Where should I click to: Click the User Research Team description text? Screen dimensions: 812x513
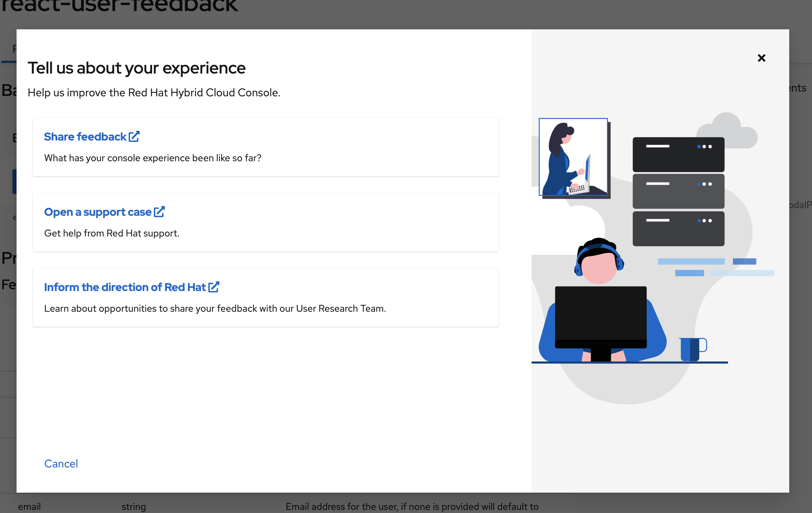pyautogui.click(x=215, y=309)
